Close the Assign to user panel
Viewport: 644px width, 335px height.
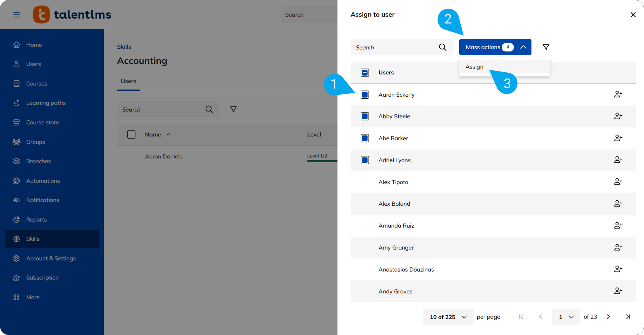633,15
